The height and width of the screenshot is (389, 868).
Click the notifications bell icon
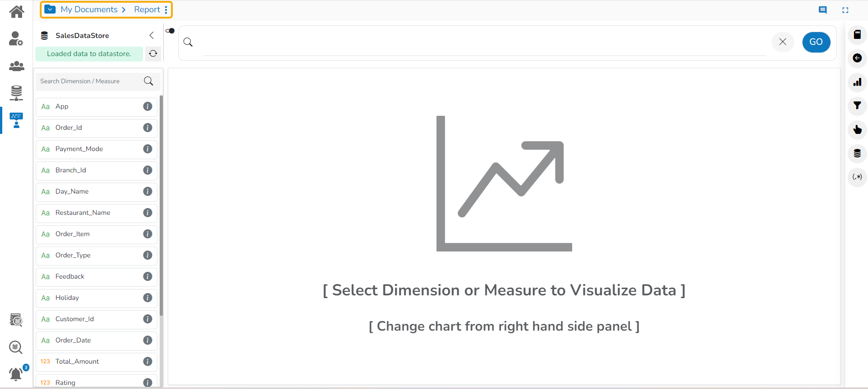point(16,374)
